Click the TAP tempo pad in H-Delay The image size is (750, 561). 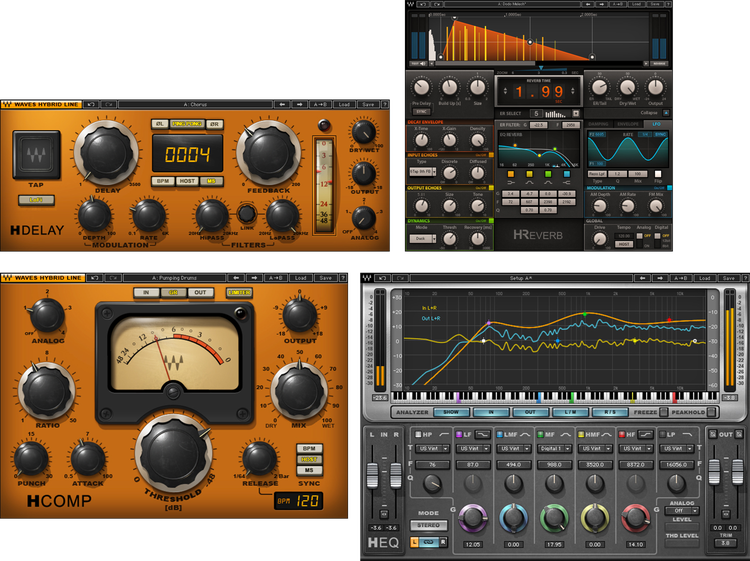(35, 156)
